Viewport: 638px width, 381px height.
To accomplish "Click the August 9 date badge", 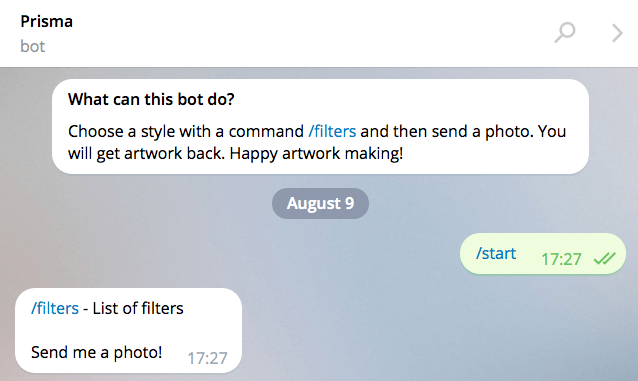I will [x=320, y=203].
